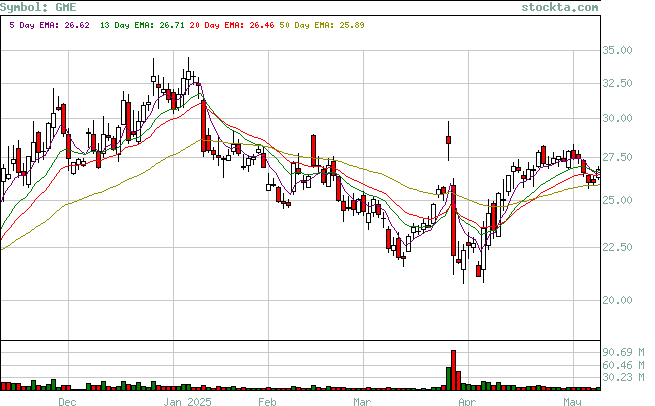The image size is (655, 406).
Task: Click the 60.46 M volume label
Action: (623, 365)
